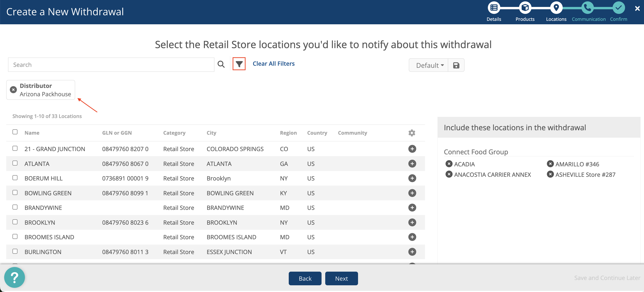The image size is (644, 292).
Task: Open the Communication step
Action: [587, 8]
